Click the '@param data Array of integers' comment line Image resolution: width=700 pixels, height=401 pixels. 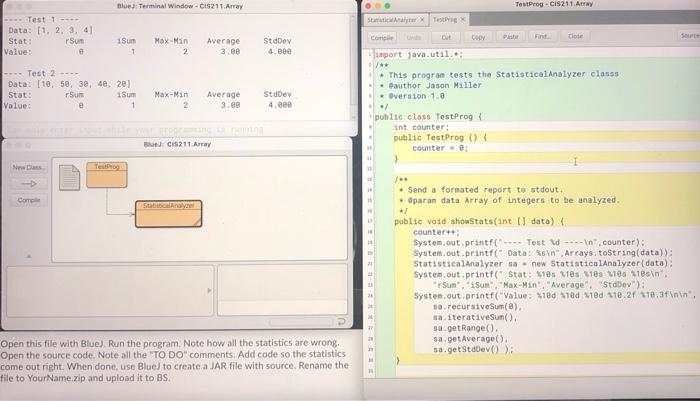tap(513, 200)
